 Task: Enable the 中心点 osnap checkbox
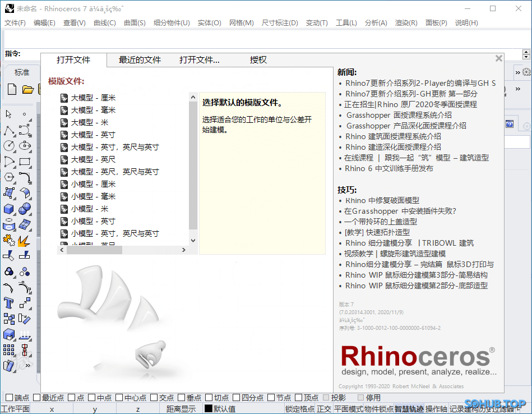tap(119, 397)
